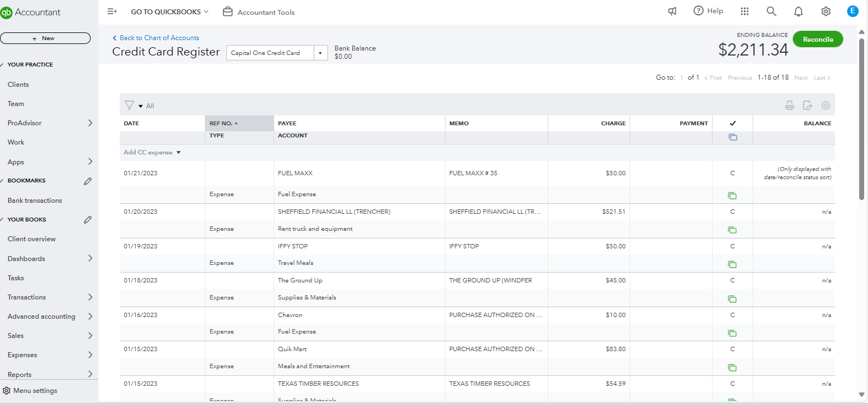Image resolution: width=868 pixels, height=405 pixels.
Task: Print the register list
Action: point(789,106)
